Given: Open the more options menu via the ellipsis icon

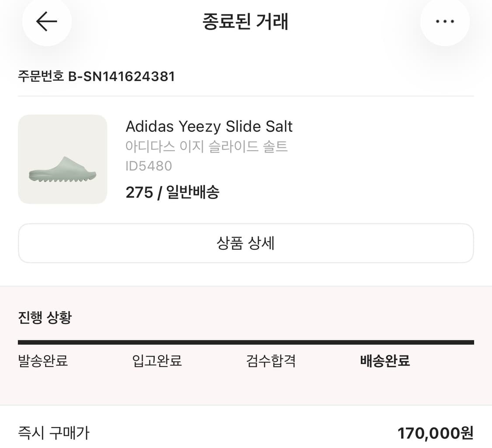Looking at the screenshot, I should 445,21.
